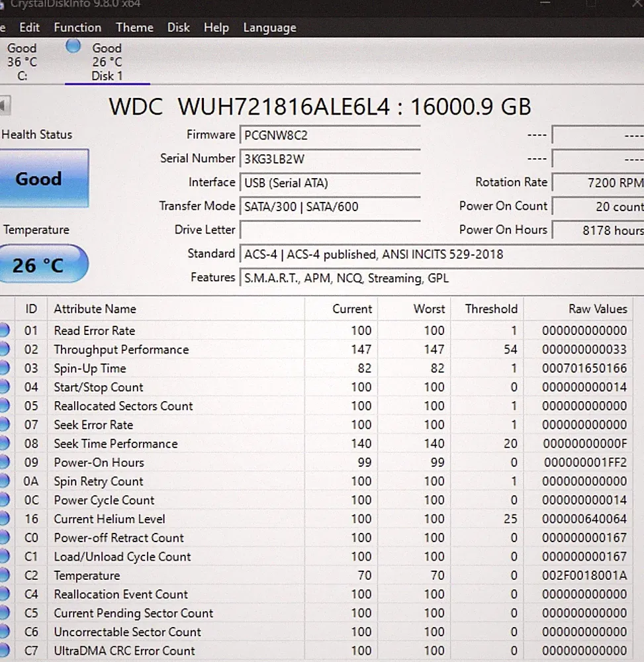Click the Raw Values column header

click(578, 308)
